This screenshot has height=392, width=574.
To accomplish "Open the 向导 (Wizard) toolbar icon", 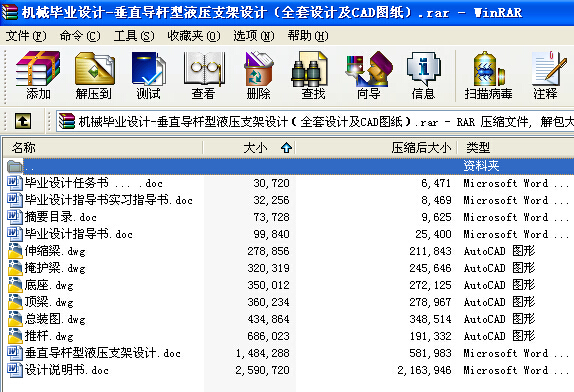I will (x=369, y=68).
